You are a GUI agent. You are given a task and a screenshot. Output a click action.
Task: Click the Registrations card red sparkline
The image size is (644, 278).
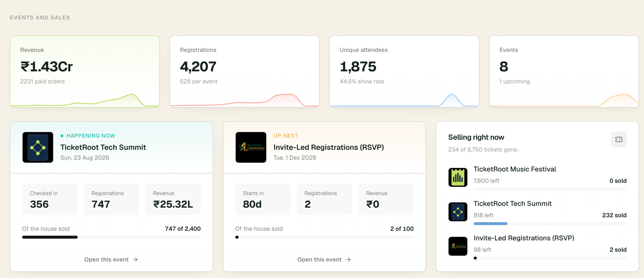click(245, 100)
